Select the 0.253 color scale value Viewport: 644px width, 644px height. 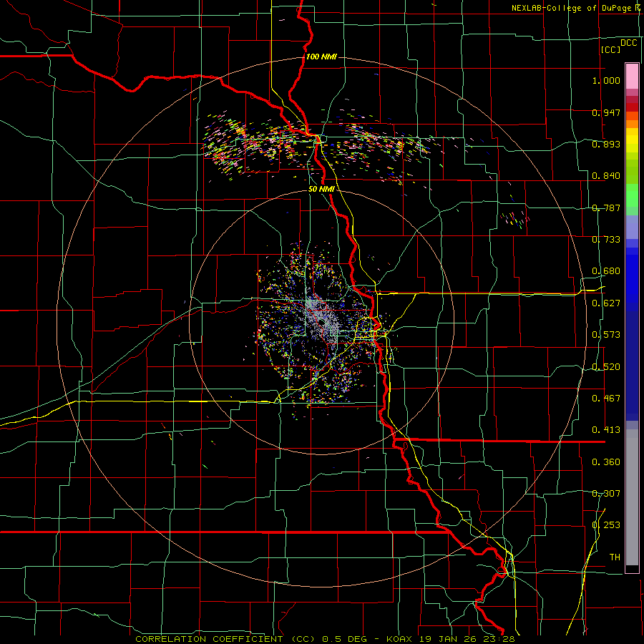pyautogui.click(x=606, y=525)
